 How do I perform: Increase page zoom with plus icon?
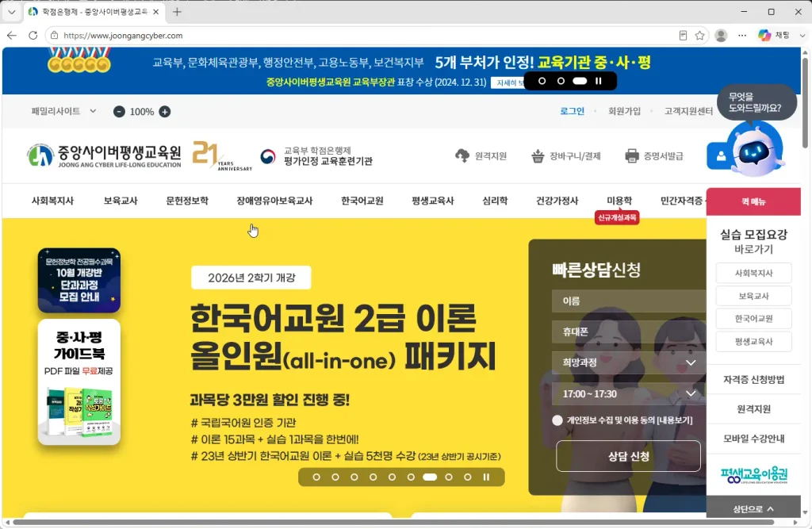tap(165, 111)
